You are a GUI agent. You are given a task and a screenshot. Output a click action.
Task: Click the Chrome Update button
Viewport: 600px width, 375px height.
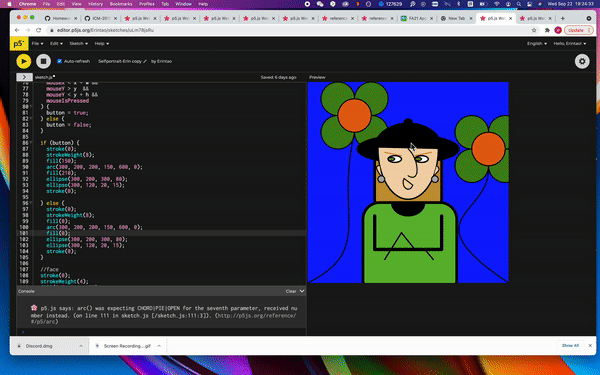pos(579,30)
